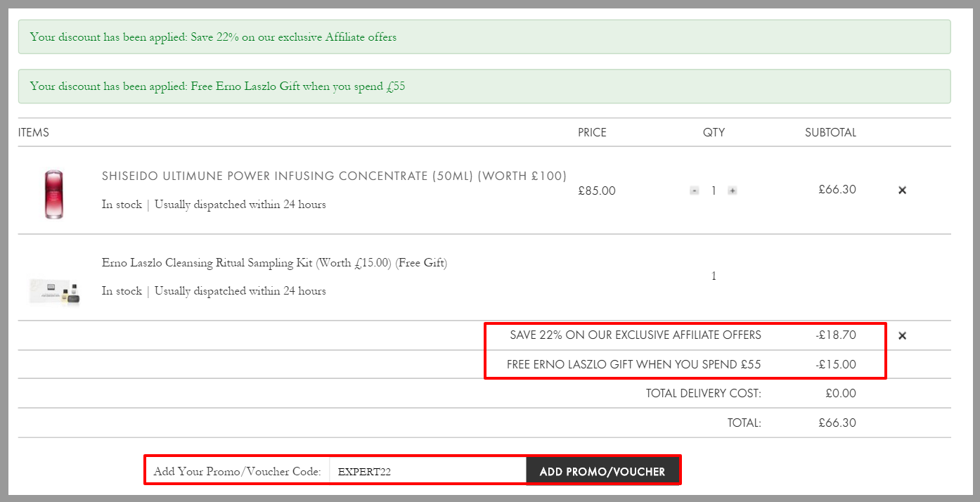Viewport: 980px width, 502px height.
Task: Remove Shiseido Ultimune item from basket
Action: coord(902,190)
